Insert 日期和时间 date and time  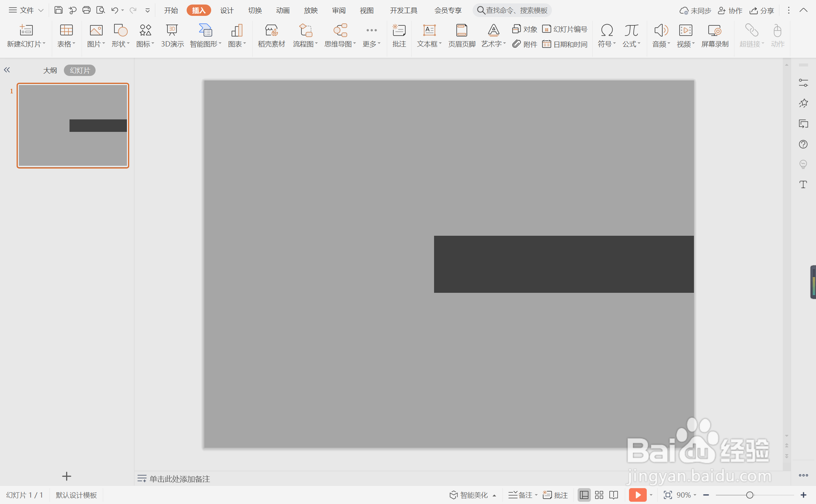click(565, 44)
